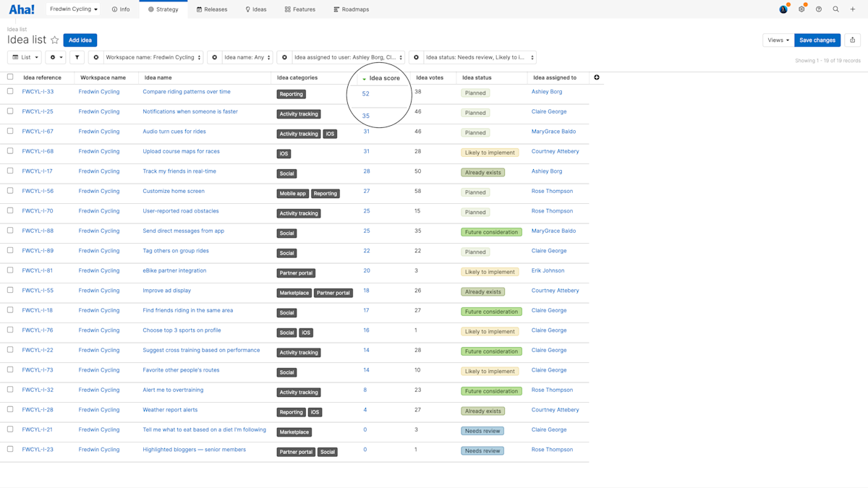Click the gear settings icon in the header
Viewport: 868px width, 488px height.
[x=801, y=9]
